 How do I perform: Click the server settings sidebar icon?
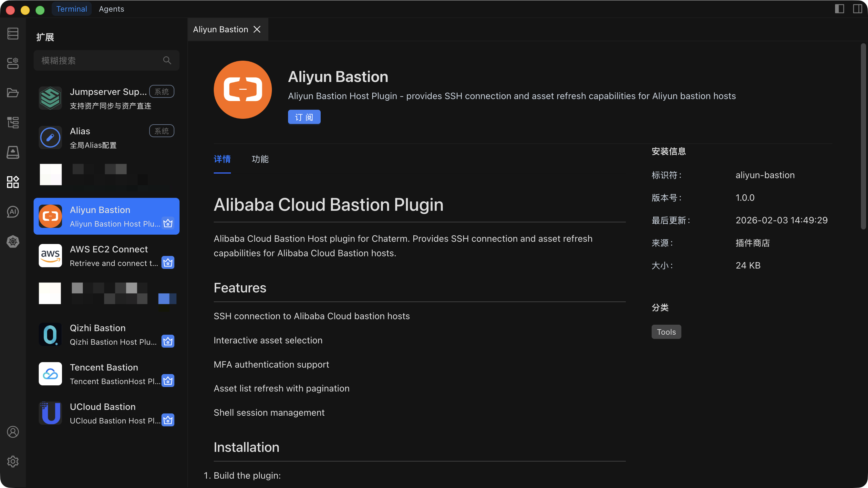(x=13, y=63)
